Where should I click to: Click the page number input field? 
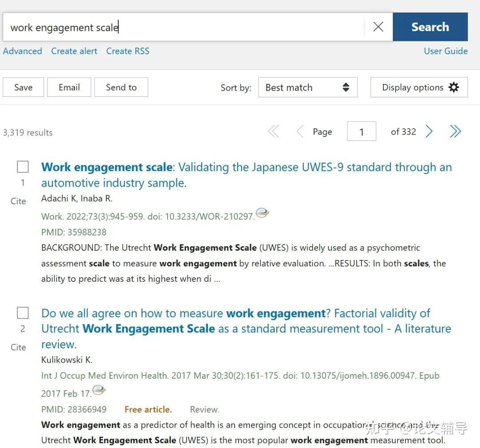[361, 132]
